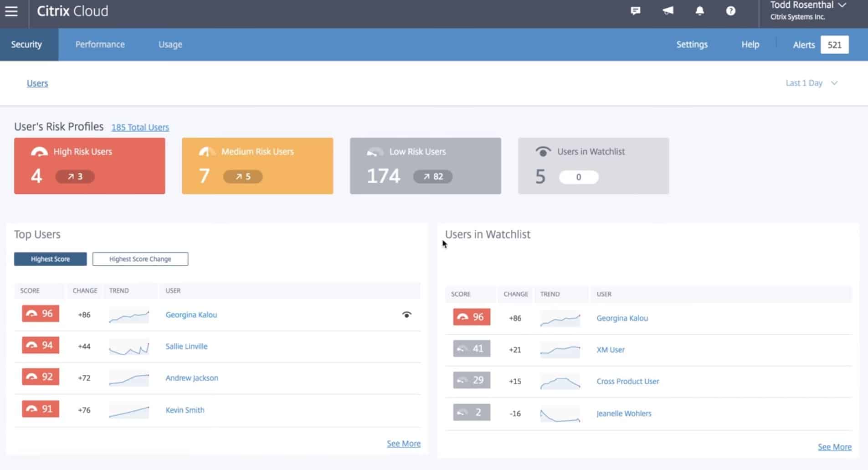Switch to the Usage tab
Image resolution: width=868 pixels, height=470 pixels.
tap(170, 44)
